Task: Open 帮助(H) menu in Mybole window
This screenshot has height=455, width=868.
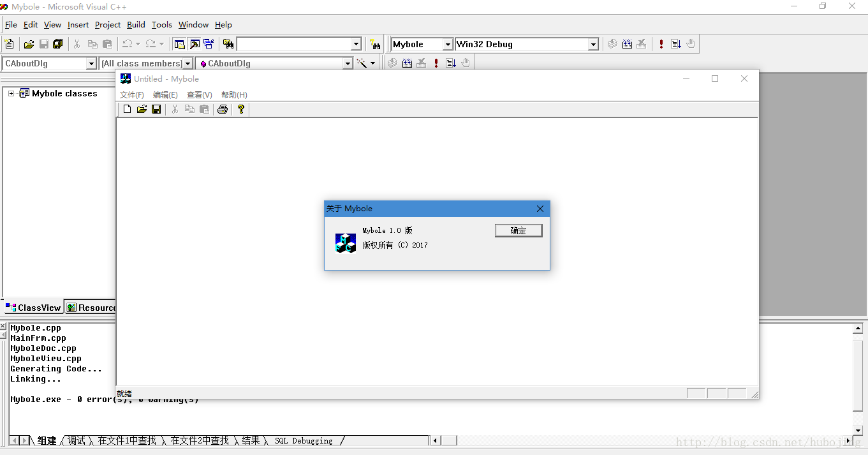Action: [234, 94]
